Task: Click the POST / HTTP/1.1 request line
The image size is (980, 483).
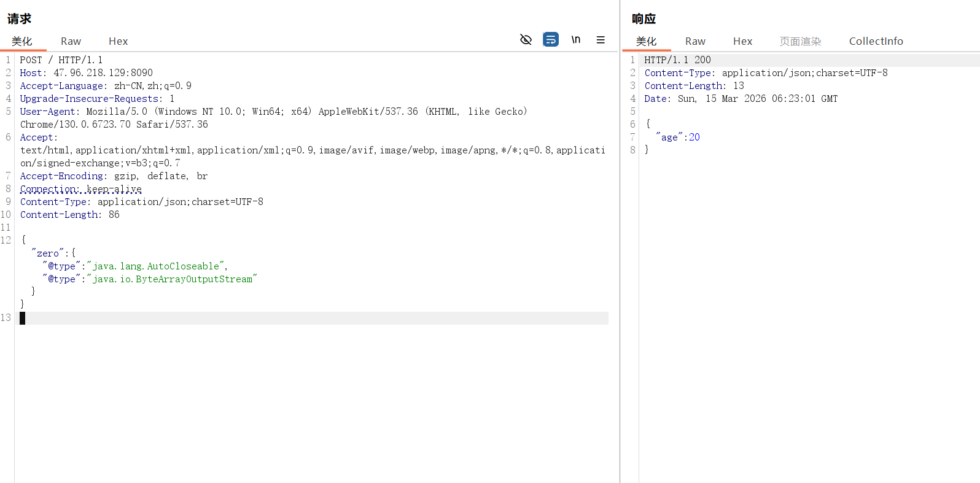Action: click(x=61, y=60)
